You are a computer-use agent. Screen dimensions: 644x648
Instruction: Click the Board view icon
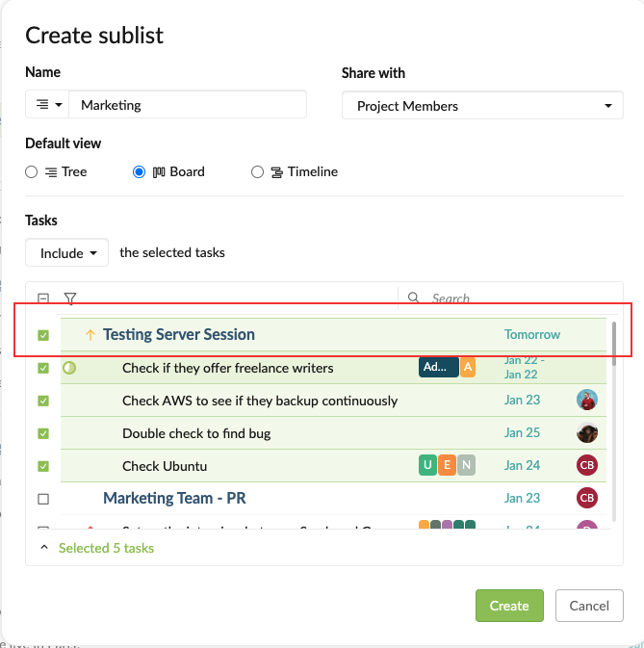[159, 172]
